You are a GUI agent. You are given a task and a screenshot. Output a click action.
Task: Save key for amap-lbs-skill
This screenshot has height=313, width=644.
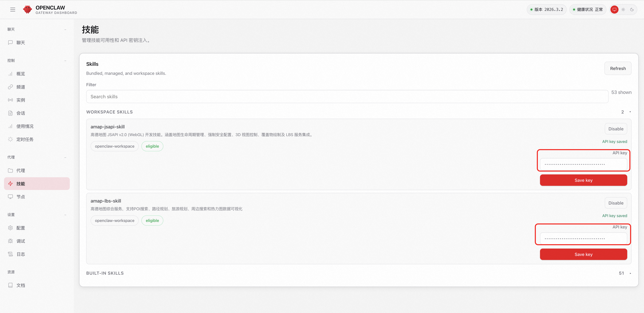(x=583, y=254)
